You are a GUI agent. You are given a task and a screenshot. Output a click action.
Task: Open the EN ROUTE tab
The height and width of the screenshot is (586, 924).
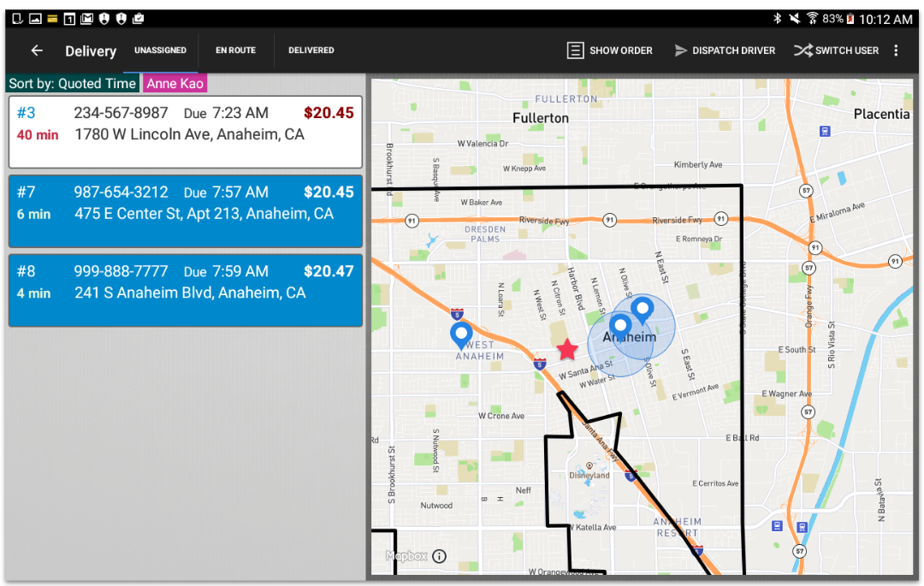[x=235, y=50]
